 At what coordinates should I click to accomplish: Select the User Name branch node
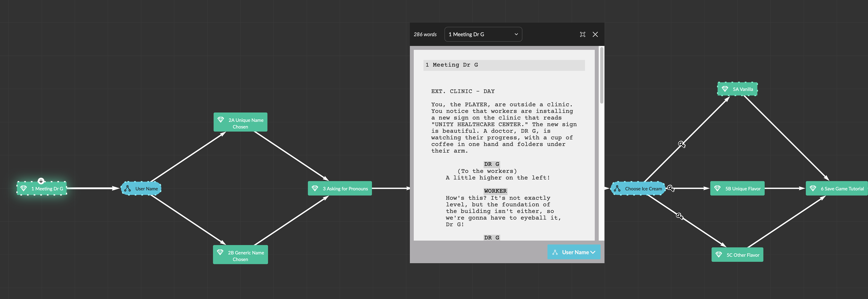(141, 188)
